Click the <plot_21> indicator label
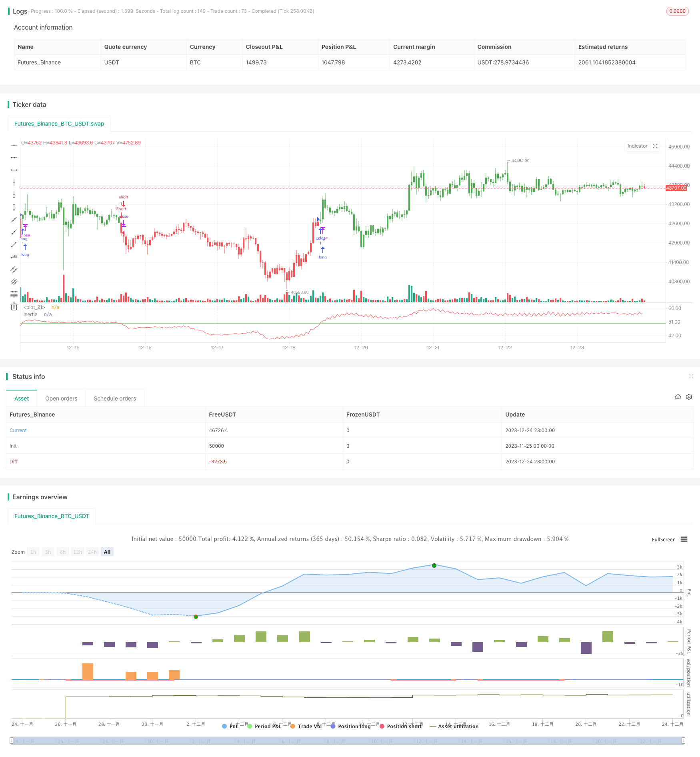 click(34, 307)
